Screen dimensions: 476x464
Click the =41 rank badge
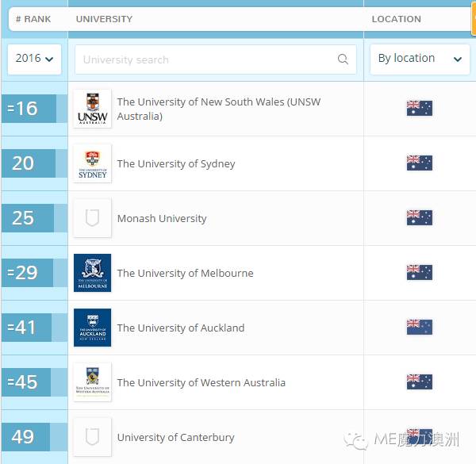[26, 328]
